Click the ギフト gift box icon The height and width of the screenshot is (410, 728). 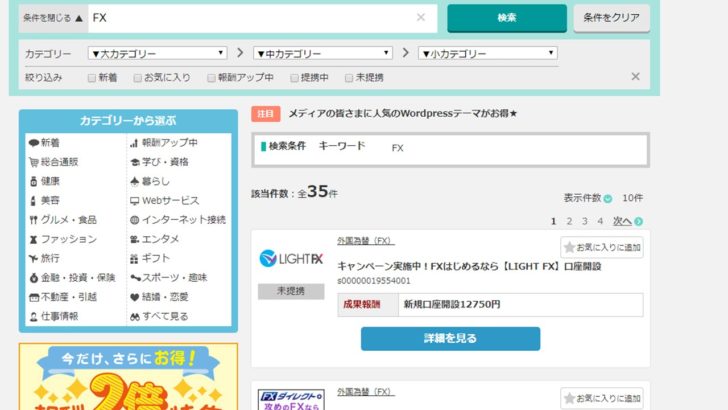pos(134,259)
